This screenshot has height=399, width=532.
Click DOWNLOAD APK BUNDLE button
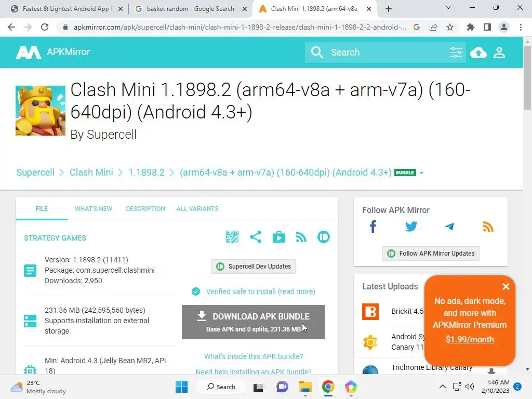[x=254, y=322]
